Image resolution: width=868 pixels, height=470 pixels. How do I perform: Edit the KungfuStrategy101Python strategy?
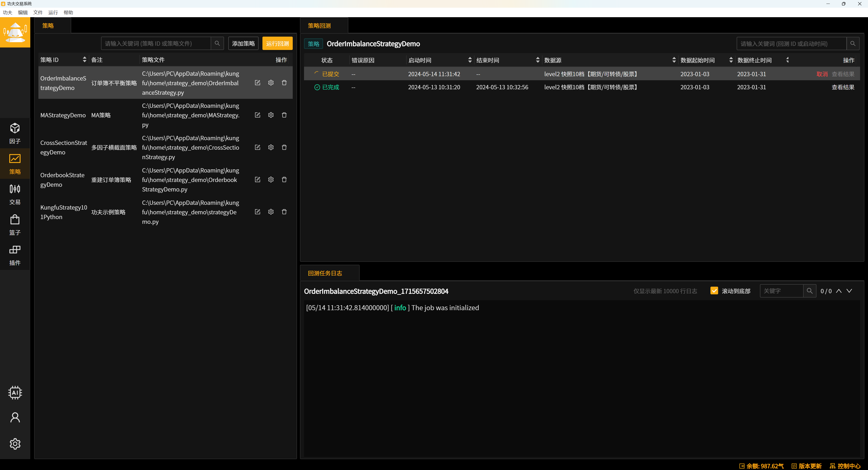(257, 212)
